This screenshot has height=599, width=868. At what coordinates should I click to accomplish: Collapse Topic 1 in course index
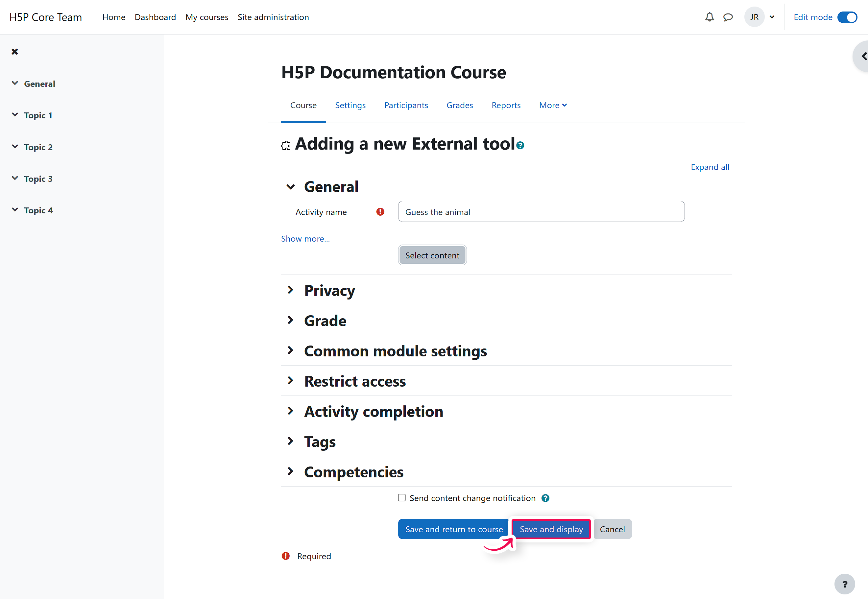pos(15,115)
